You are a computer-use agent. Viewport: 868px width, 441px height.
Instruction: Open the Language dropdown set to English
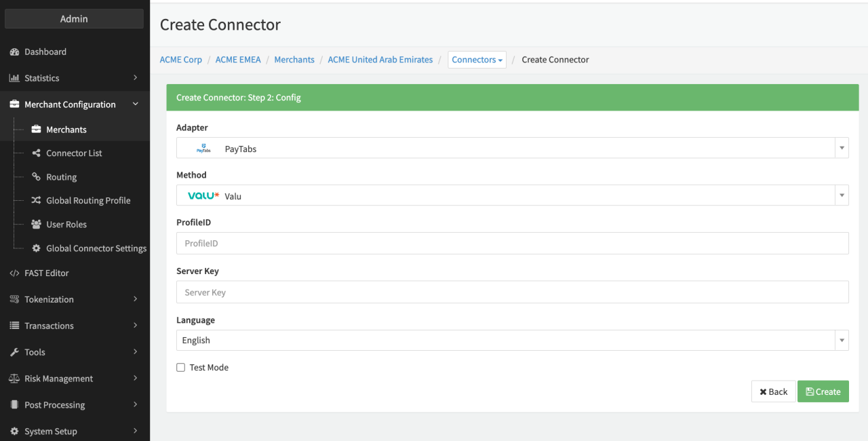pyautogui.click(x=512, y=341)
